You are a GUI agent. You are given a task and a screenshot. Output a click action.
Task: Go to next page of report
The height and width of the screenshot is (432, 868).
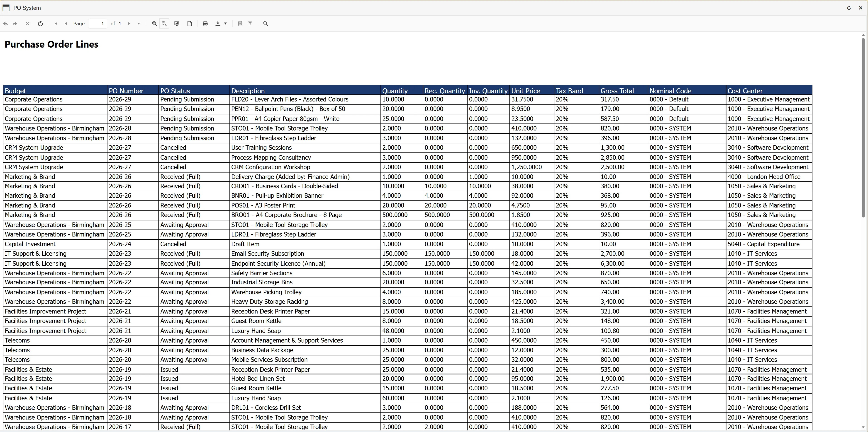coord(129,24)
